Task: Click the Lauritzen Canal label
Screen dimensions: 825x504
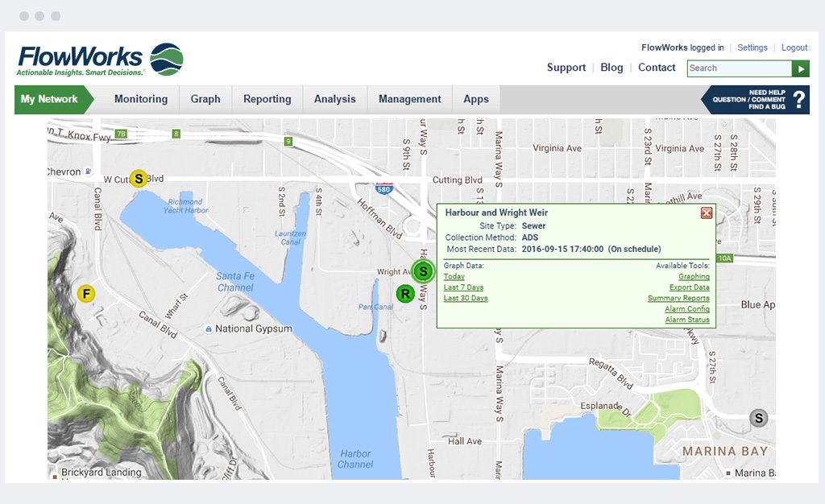Action: [x=290, y=238]
